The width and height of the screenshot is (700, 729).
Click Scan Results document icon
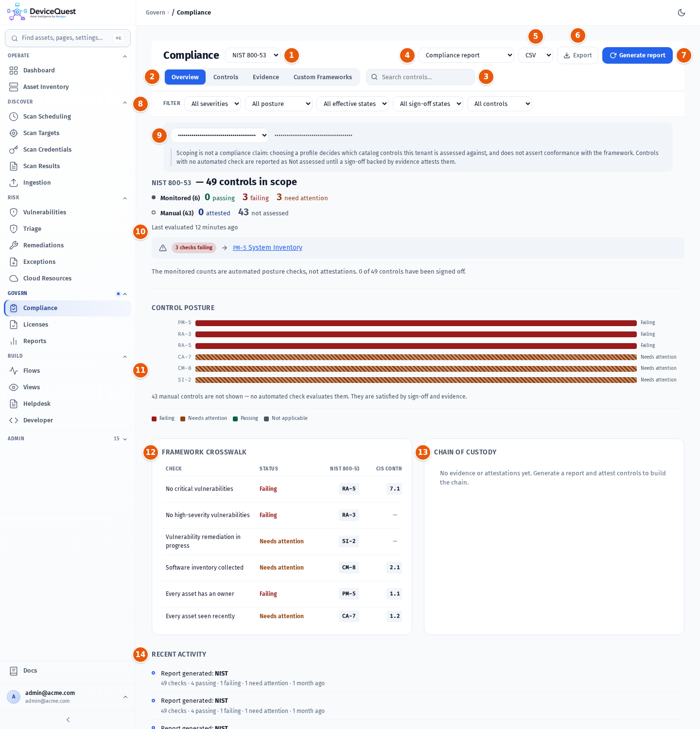14,166
